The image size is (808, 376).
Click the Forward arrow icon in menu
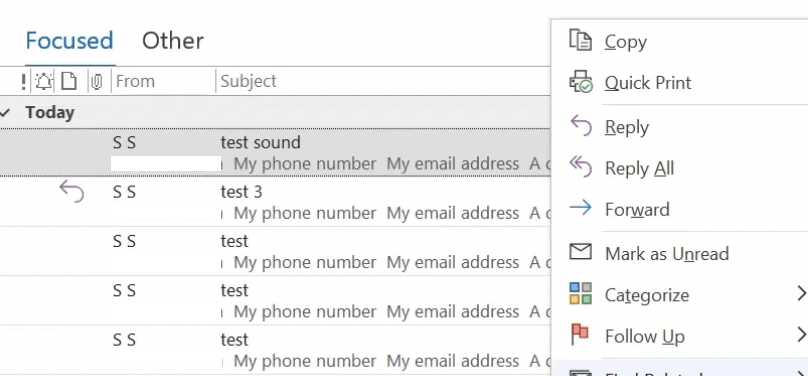(x=581, y=208)
